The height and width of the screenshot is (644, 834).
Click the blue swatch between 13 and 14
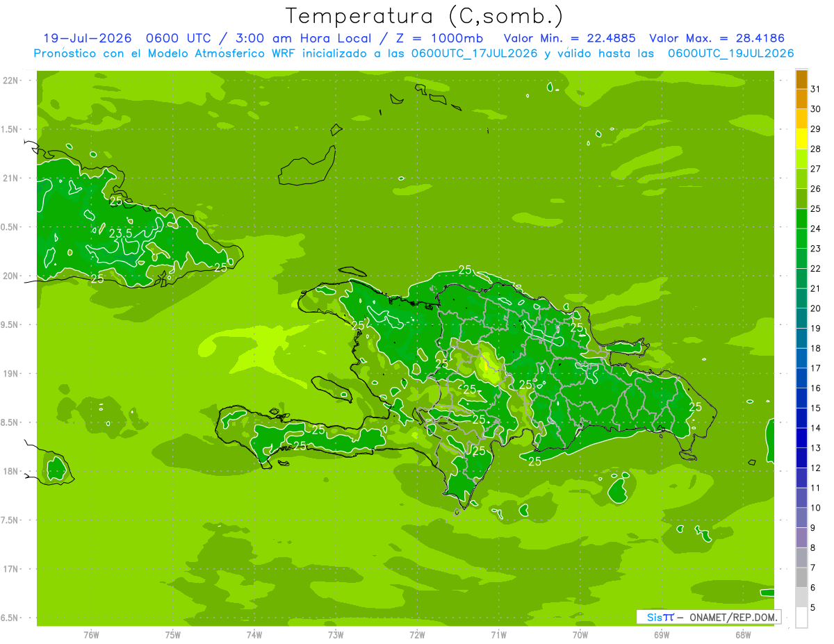(801, 438)
